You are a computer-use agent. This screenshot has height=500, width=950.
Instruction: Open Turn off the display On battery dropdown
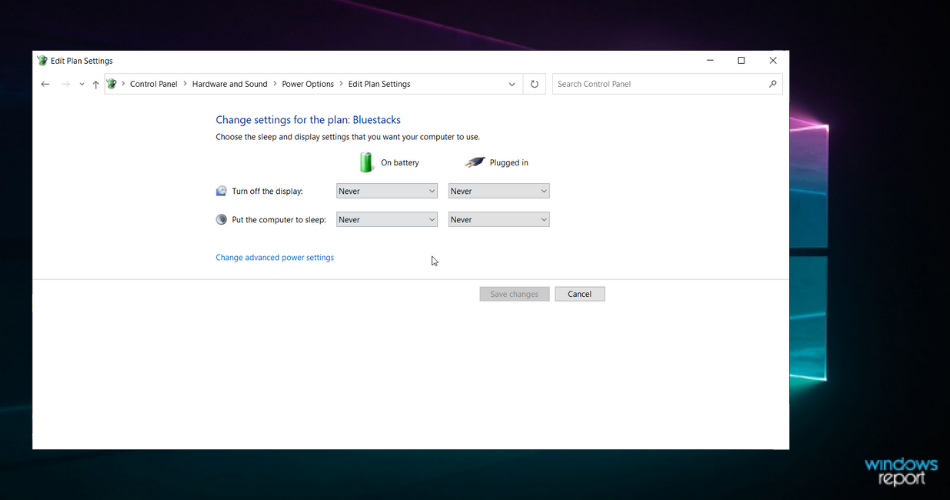click(387, 191)
